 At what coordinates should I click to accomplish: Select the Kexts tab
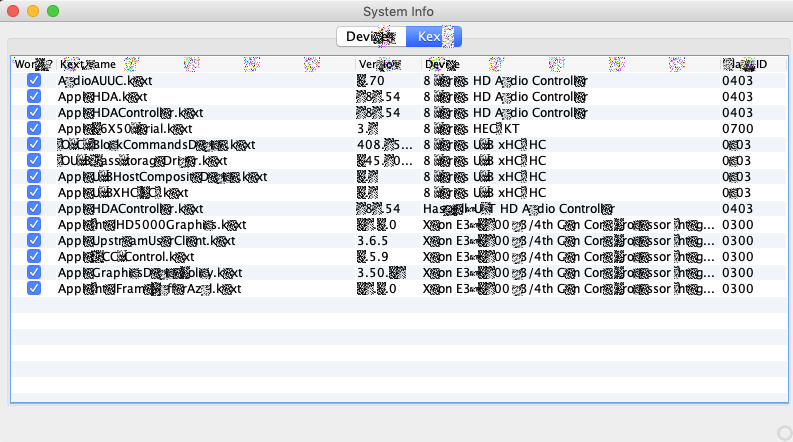pyautogui.click(x=434, y=37)
